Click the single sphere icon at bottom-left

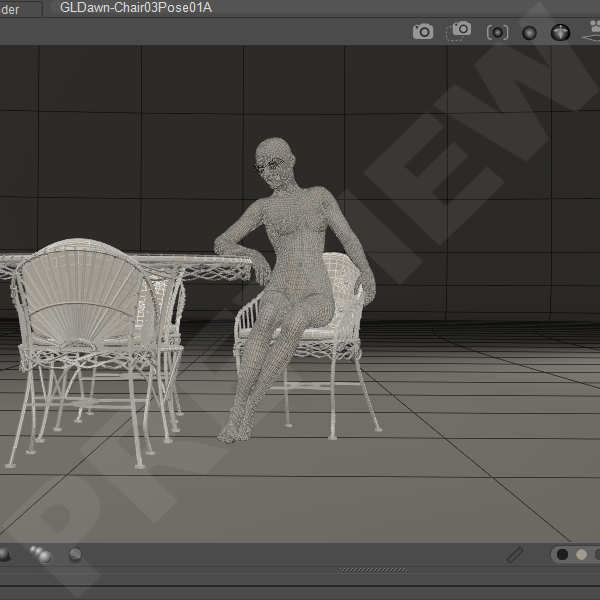(4, 554)
